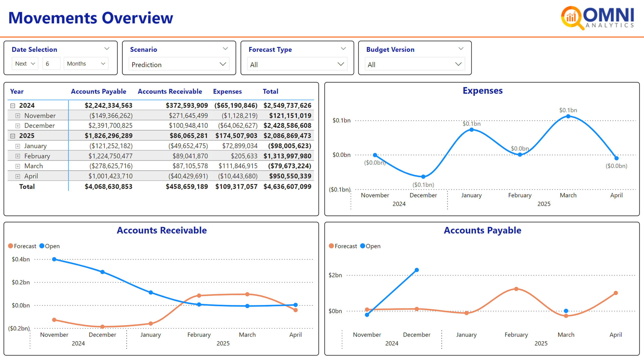Image resolution: width=644 pixels, height=361 pixels.
Task: Expand the November row
Action: pos(18,116)
